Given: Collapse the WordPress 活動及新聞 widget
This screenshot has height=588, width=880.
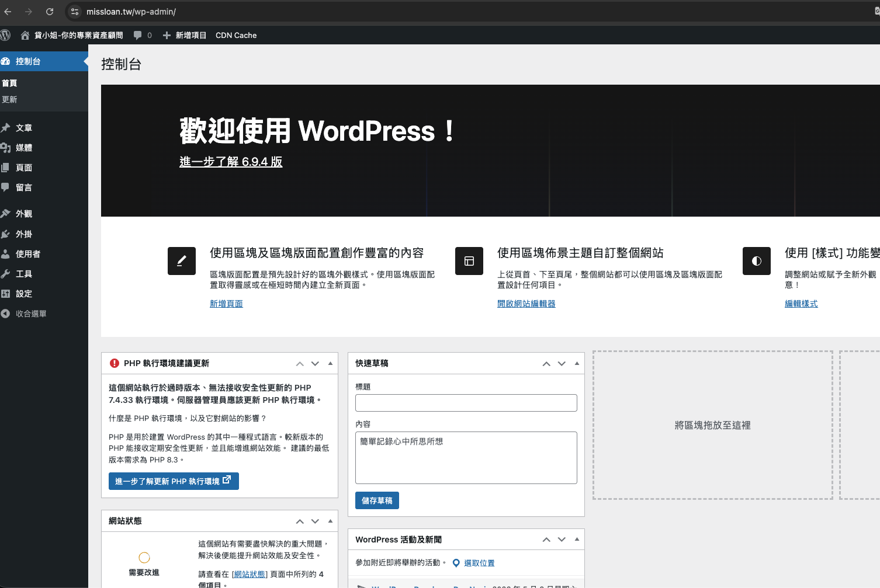Looking at the screenshot, I should [x=577, y=539].
